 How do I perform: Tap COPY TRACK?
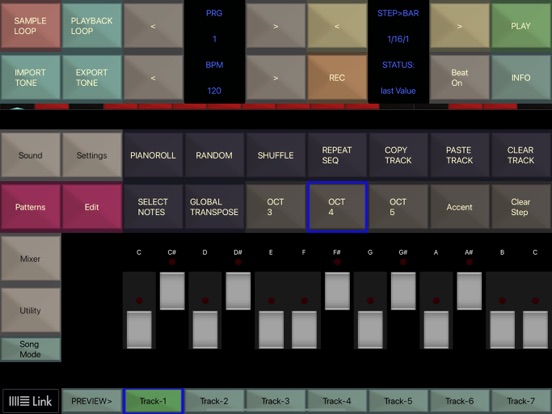(x=398, y=155)
